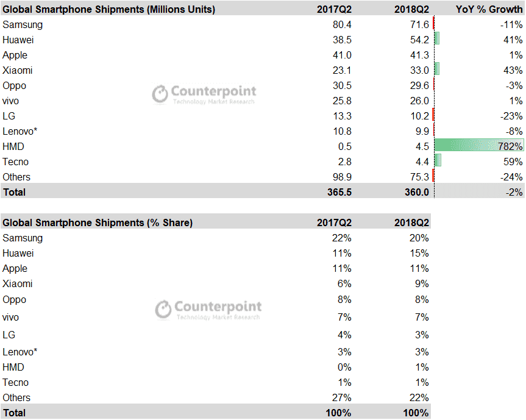Select the "YoY % Growth" column header
The height and width of the screenshot is (420, 526).
point(489,9)
